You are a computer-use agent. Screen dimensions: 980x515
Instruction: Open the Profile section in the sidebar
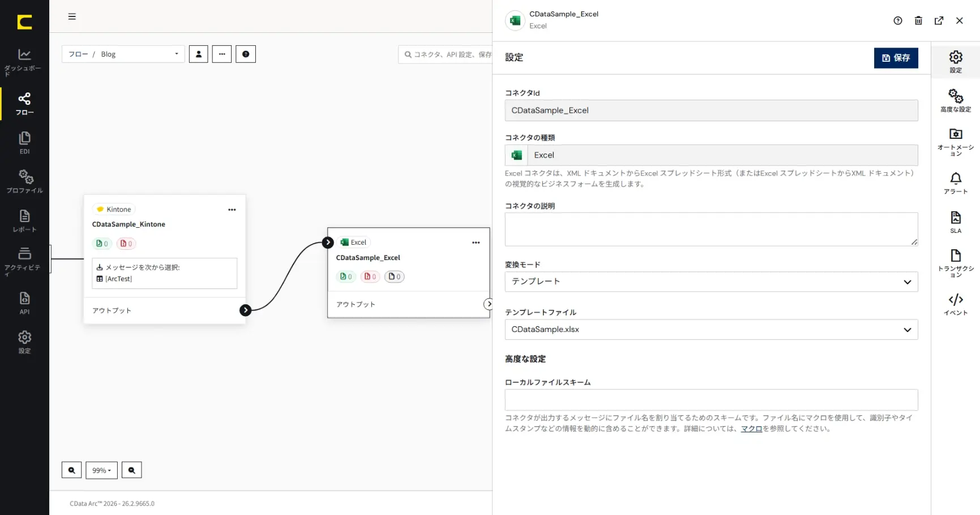pos(24,181)
